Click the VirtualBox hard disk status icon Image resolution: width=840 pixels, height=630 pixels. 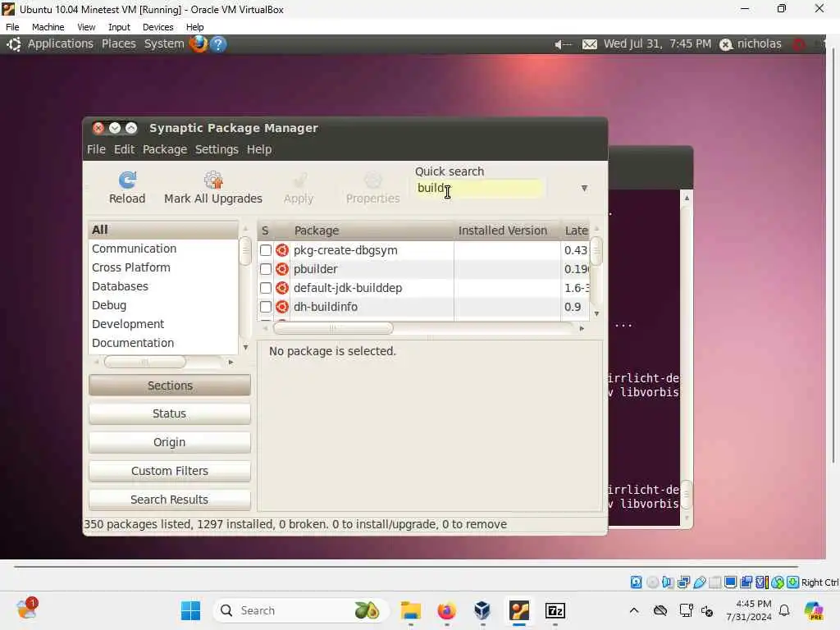(636, 582)
